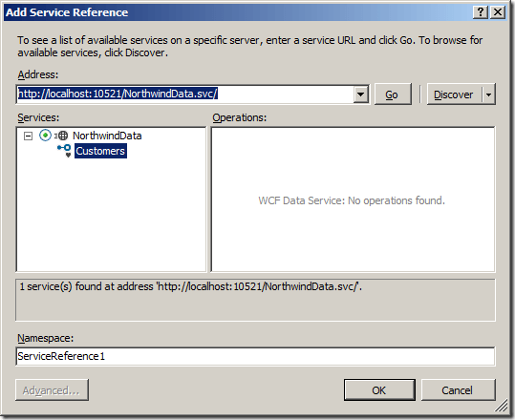The image size is (515, 420).
Task: Click the green service status icon beside NorthwindData
Action: pos(45,136)
